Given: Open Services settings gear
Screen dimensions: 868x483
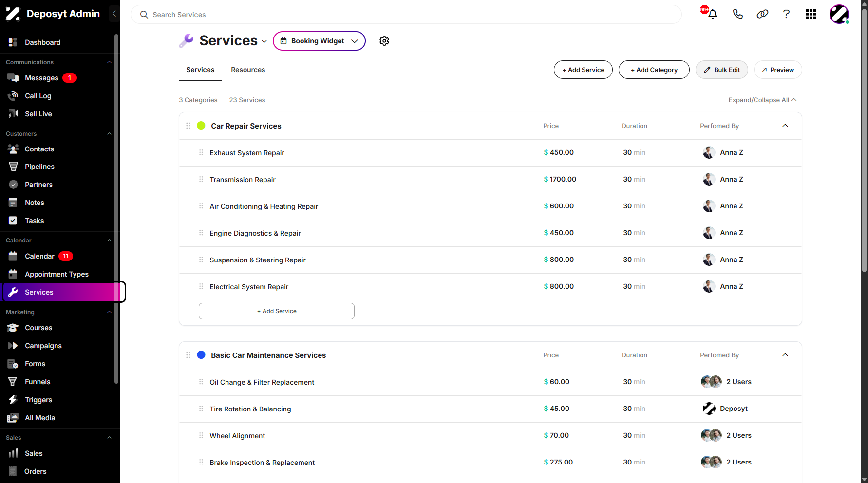Looking at the screenshot, I should pos(384,41).
